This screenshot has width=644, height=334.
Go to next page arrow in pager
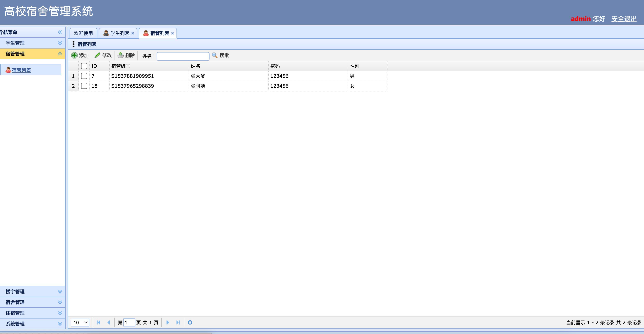pyautogui.click(x=168, y=322)
